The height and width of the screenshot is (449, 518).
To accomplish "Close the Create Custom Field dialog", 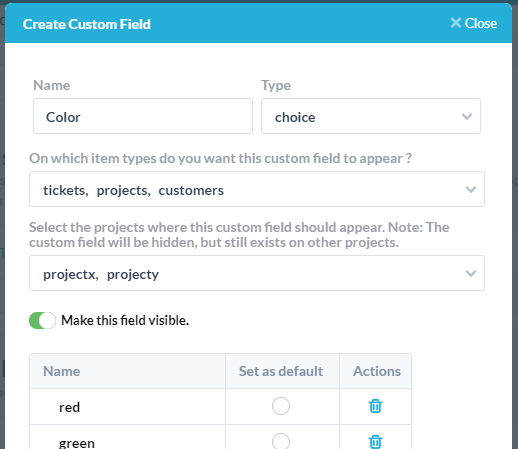I will coord(473,23).
